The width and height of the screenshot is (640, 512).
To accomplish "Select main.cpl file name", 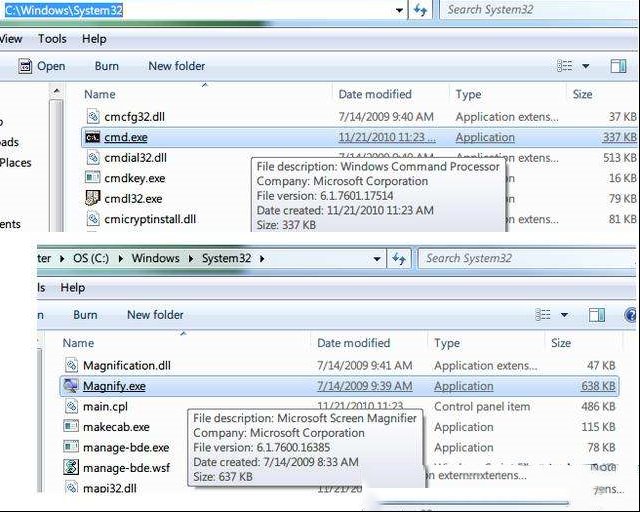I will coord(105,407).
